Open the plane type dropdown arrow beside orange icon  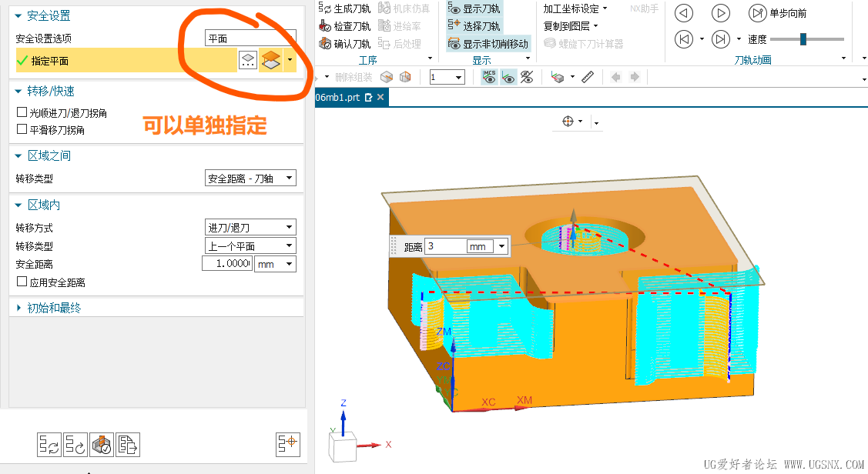290,60
